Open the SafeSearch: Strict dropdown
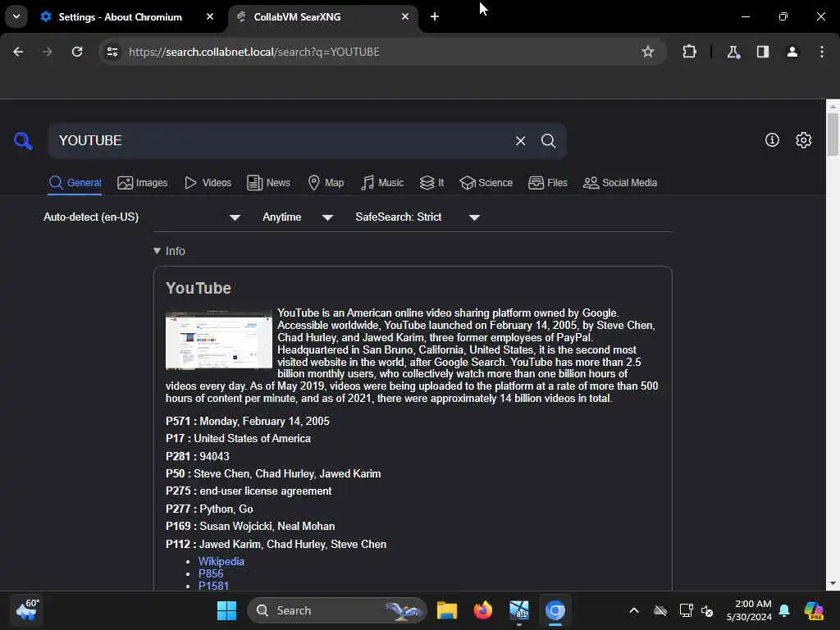Viewport: 840px width, 630px height. click(418, 217)
